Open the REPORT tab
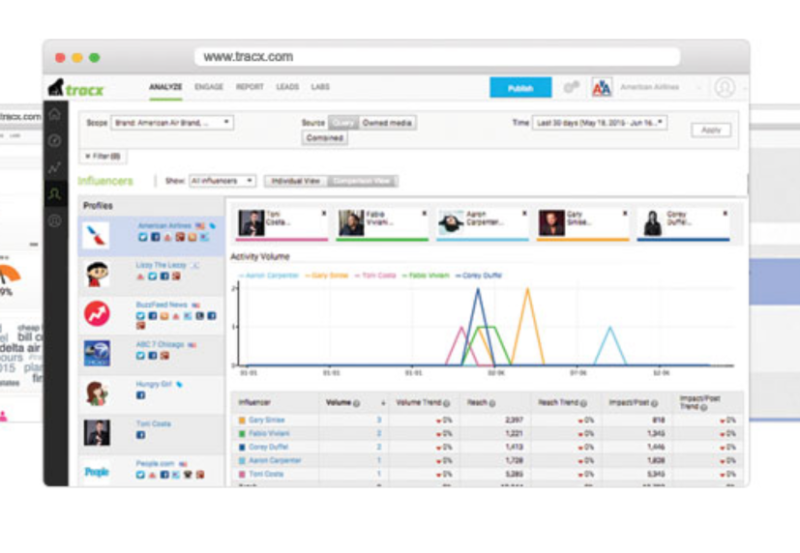800x553 pixels. click(x=249, y=87)
